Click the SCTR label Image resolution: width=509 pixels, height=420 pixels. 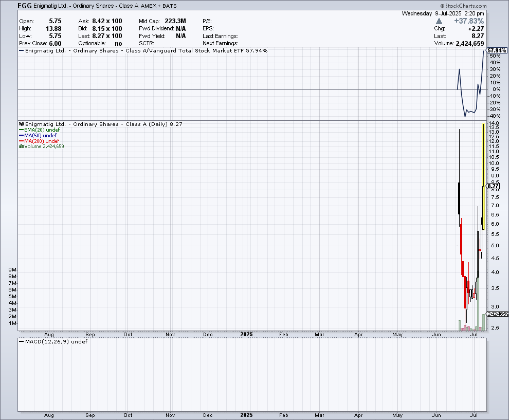(147, 44)
